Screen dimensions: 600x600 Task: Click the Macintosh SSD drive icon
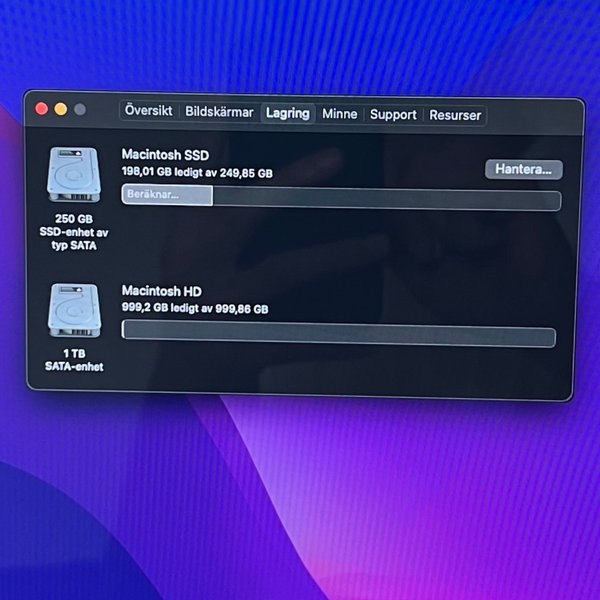[x=74, y=173]
